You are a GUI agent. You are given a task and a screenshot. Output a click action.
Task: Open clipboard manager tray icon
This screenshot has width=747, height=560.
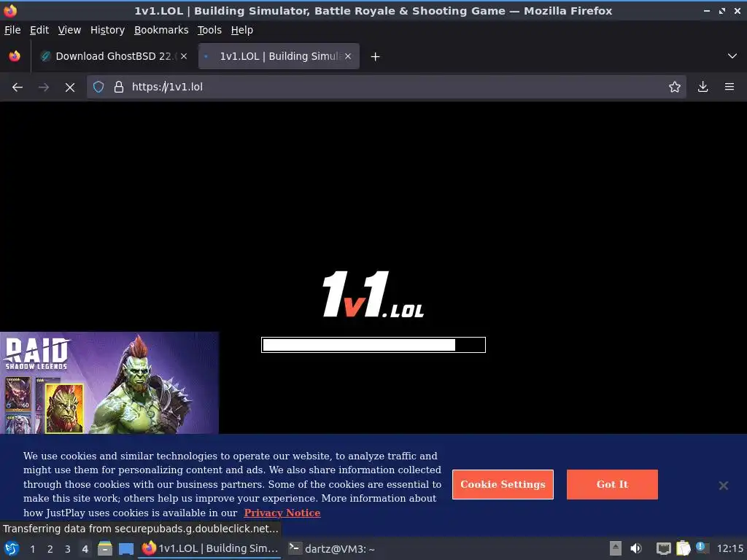[683, 548]
